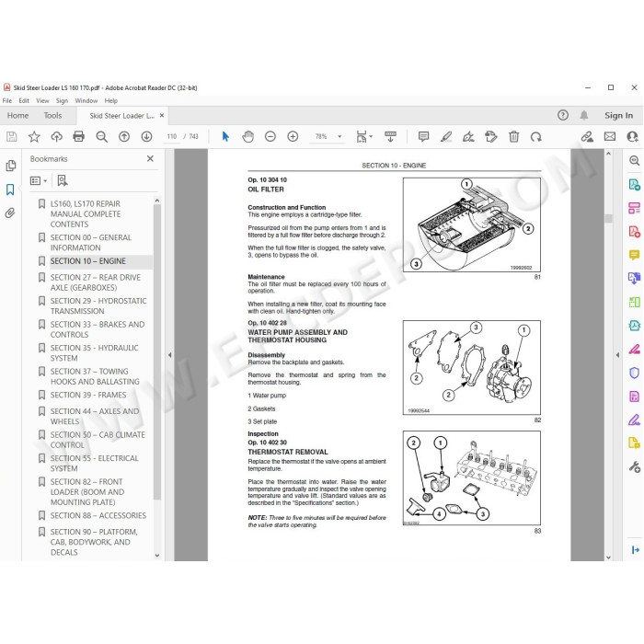Image resolution: width=644 pixels, height=644 pixels.
Task: Collapse the left navigation pane arrow
Action: coord(169,355)
